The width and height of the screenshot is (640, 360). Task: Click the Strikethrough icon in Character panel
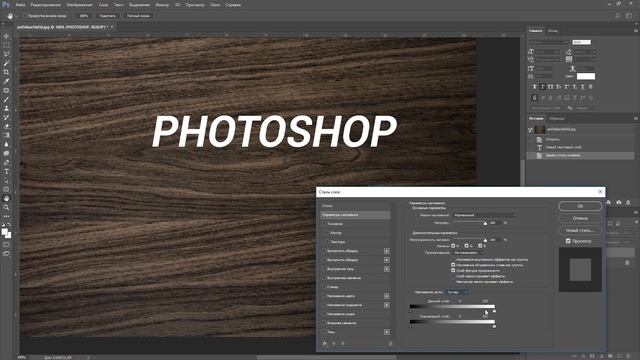point(590,87)
